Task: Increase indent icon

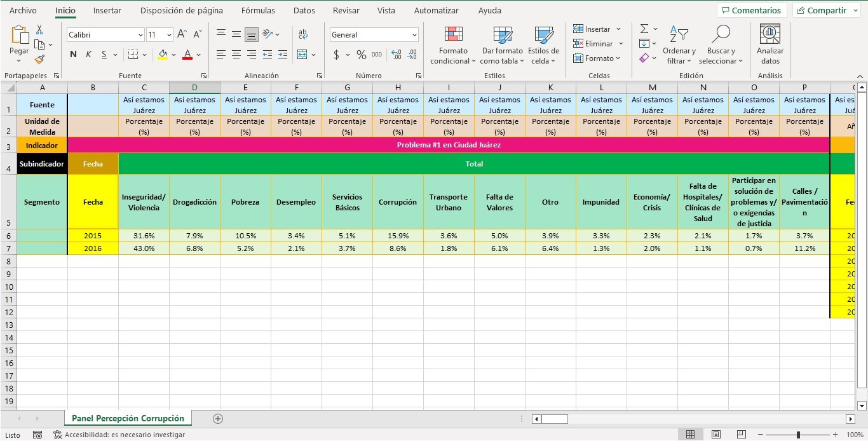Action: [283, 55]
